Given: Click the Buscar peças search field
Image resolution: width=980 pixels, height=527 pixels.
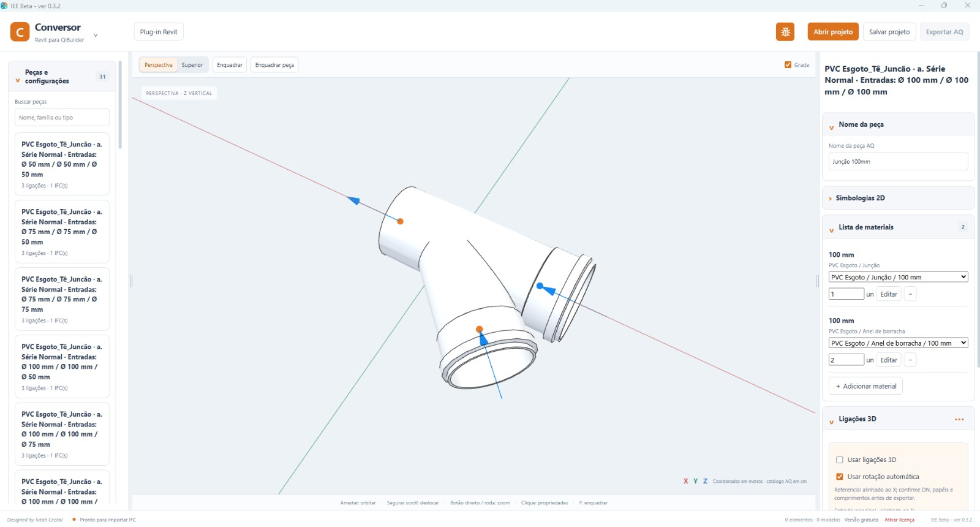Looking at the screenshot, I should pos(62,118).
